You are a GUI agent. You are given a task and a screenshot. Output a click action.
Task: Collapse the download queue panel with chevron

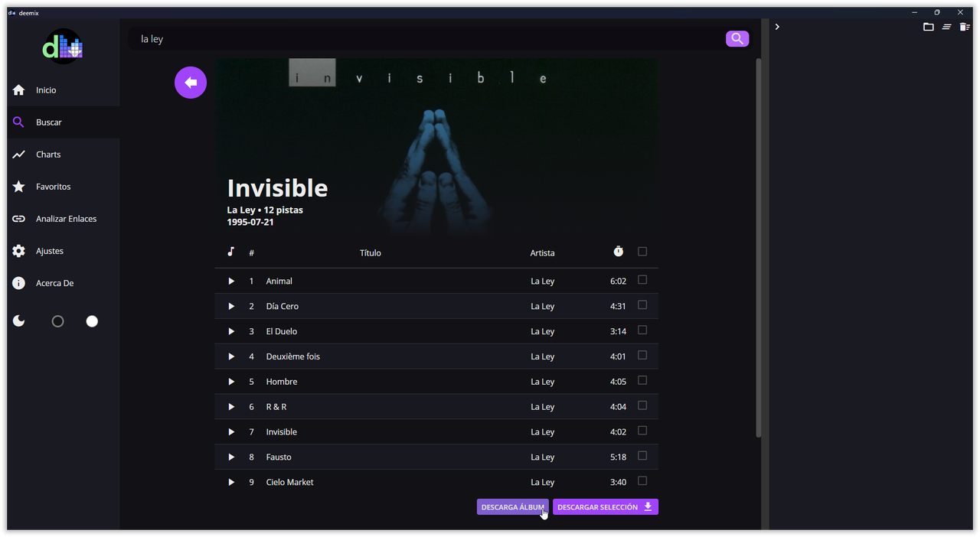click(777, 27)
